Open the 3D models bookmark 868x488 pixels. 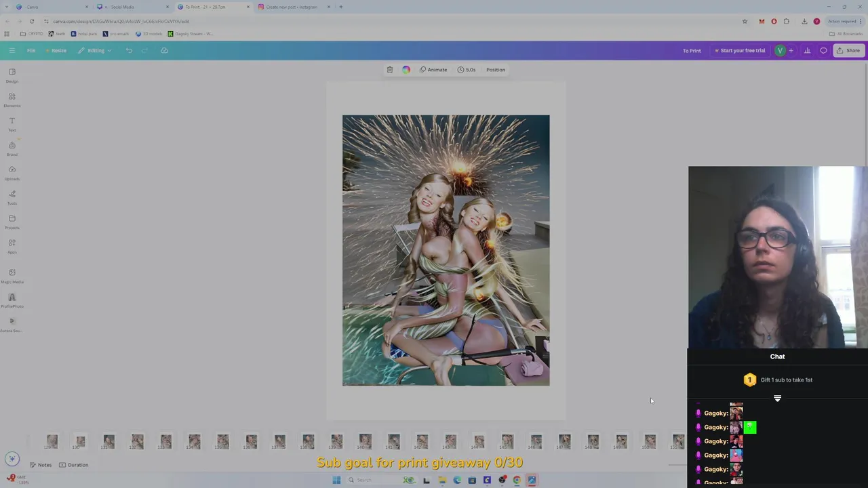(x=149, y=34)
